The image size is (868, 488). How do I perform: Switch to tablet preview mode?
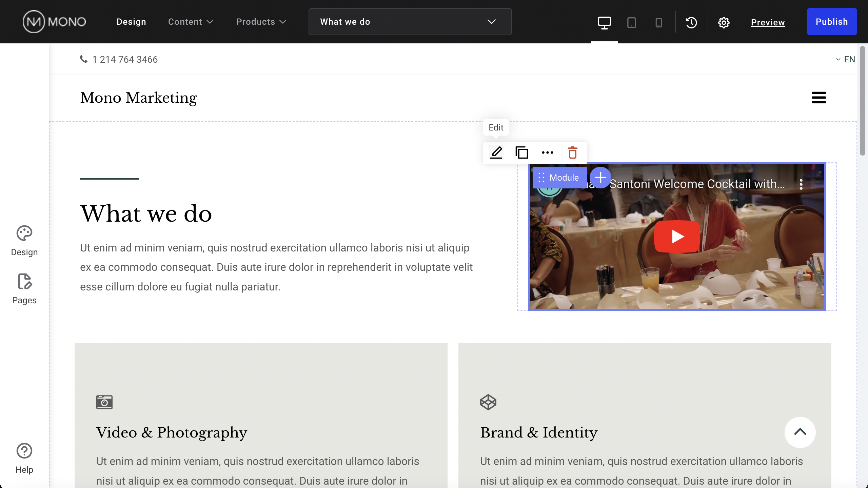[x=631, y=23]
